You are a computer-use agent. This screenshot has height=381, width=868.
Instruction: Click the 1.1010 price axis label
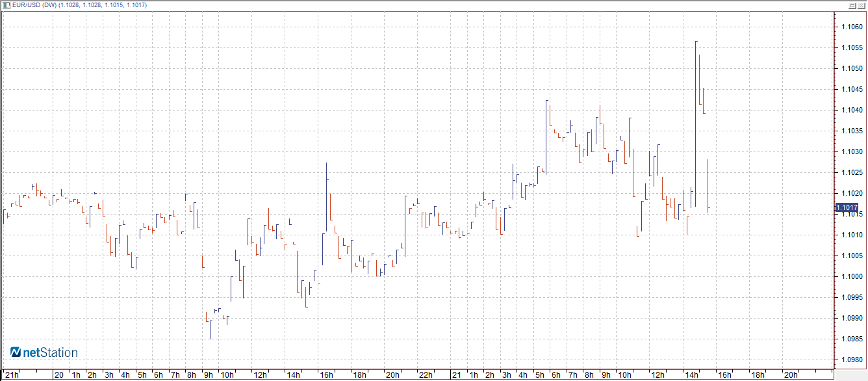[852, 235]
